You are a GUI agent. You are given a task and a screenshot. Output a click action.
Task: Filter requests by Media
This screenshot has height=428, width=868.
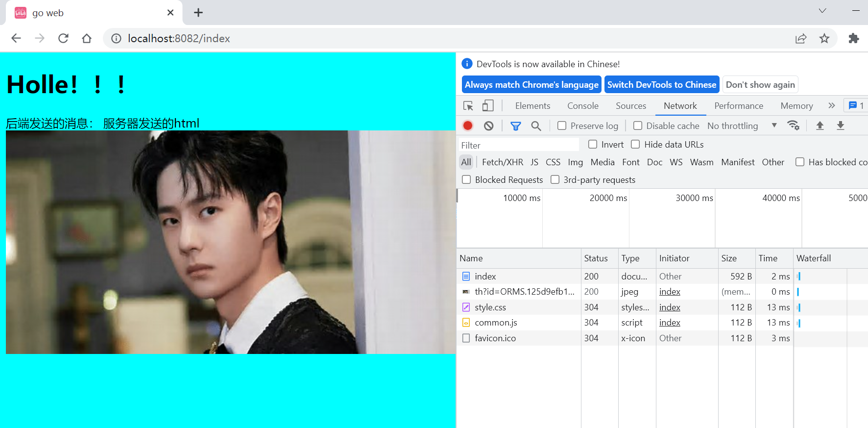pos(603,162)
